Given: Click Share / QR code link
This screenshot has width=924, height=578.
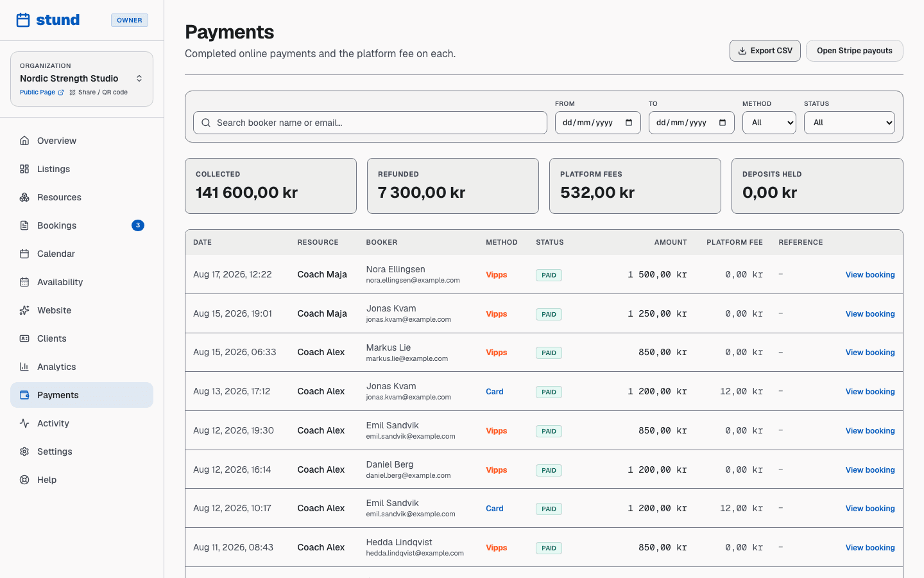Looking at the screenshot, I should [99, 92].
